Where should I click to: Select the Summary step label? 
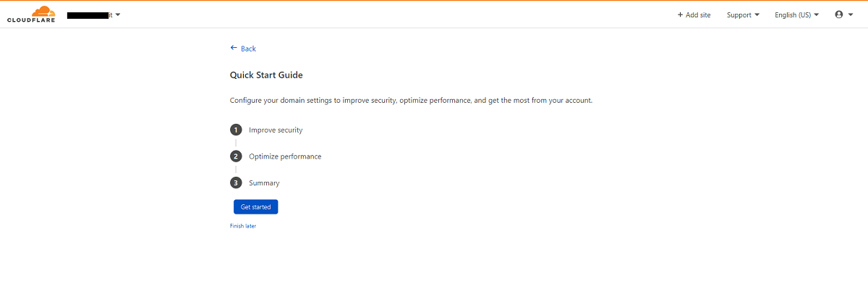pos(264,183)
